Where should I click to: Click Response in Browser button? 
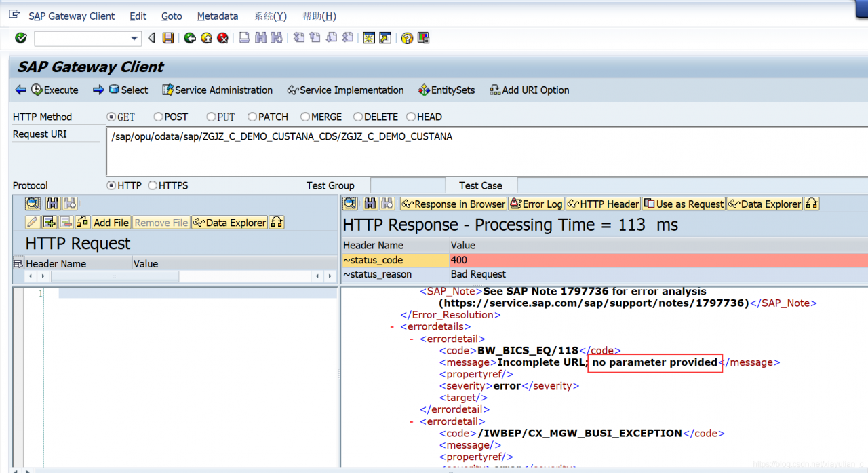453,204
